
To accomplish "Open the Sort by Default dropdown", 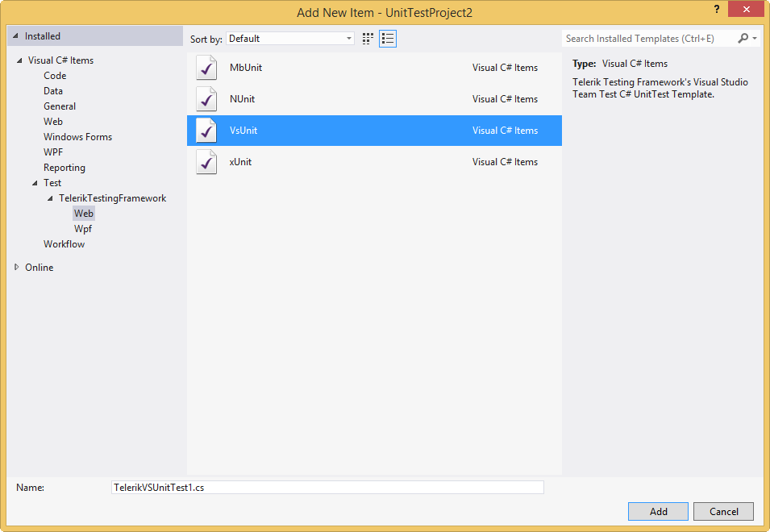I will click(x=290, y=38).
